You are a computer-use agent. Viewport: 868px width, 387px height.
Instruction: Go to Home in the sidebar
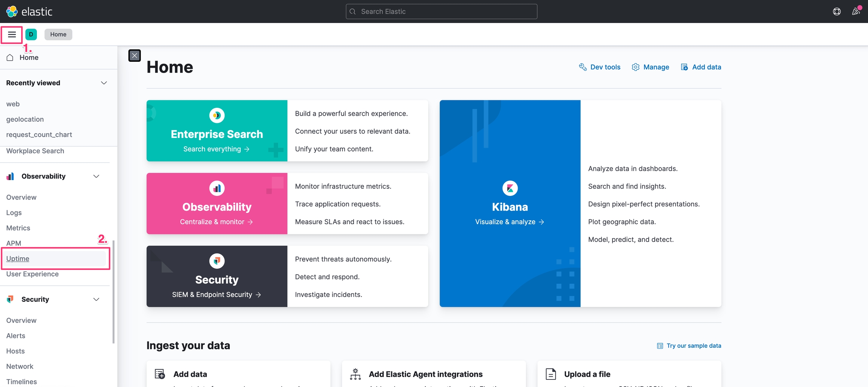pos(29,57)
